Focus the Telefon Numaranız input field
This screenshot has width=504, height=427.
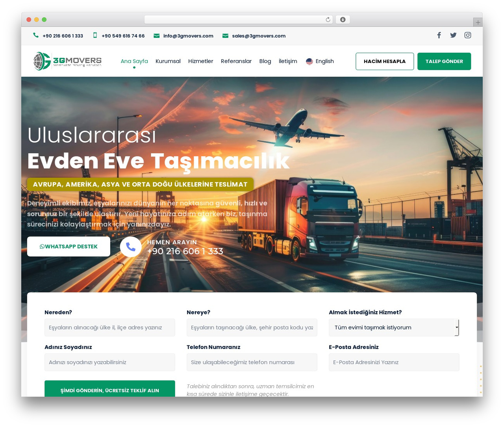click(x=252, y=362)
